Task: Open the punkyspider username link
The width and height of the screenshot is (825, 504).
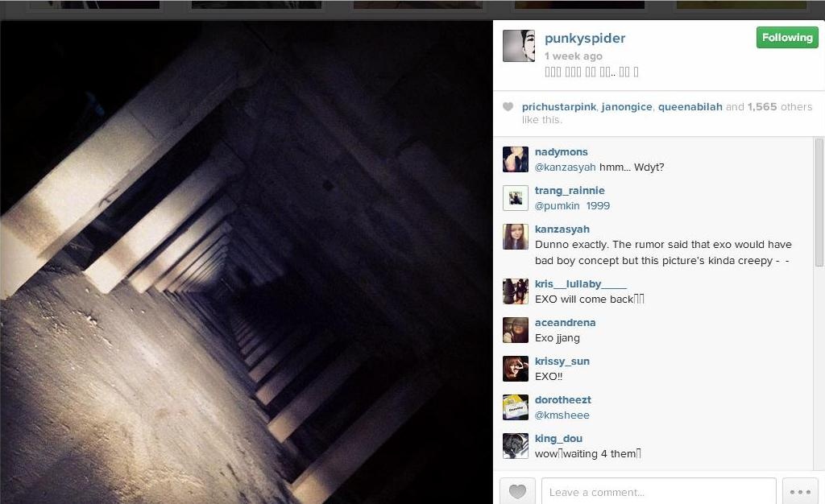Action: point(585,38)
